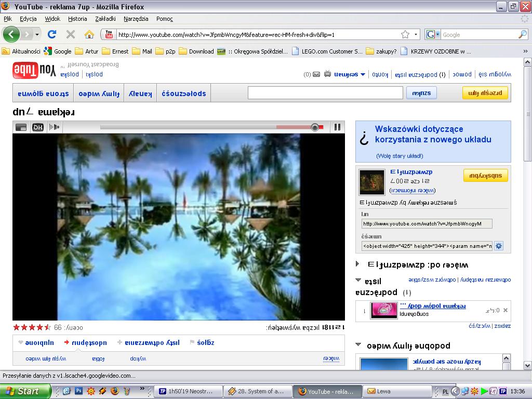Image resolution: width=532 pixels, height=399 pixels.
Task: Pause the video with the player button
Action: click(x=337, y=127)
